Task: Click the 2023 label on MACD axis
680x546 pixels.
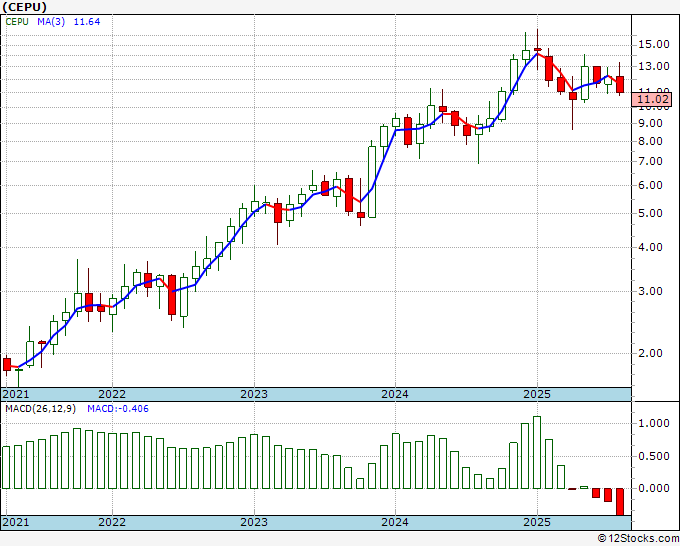Action: tap(254, 522)
